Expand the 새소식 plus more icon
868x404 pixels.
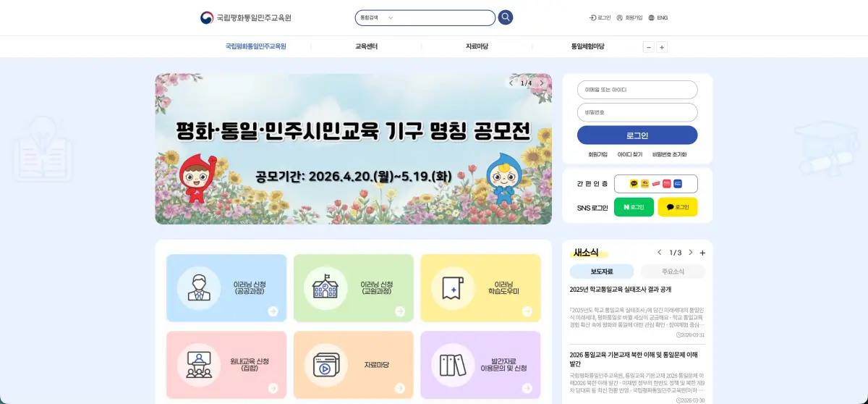pos(702,253)
